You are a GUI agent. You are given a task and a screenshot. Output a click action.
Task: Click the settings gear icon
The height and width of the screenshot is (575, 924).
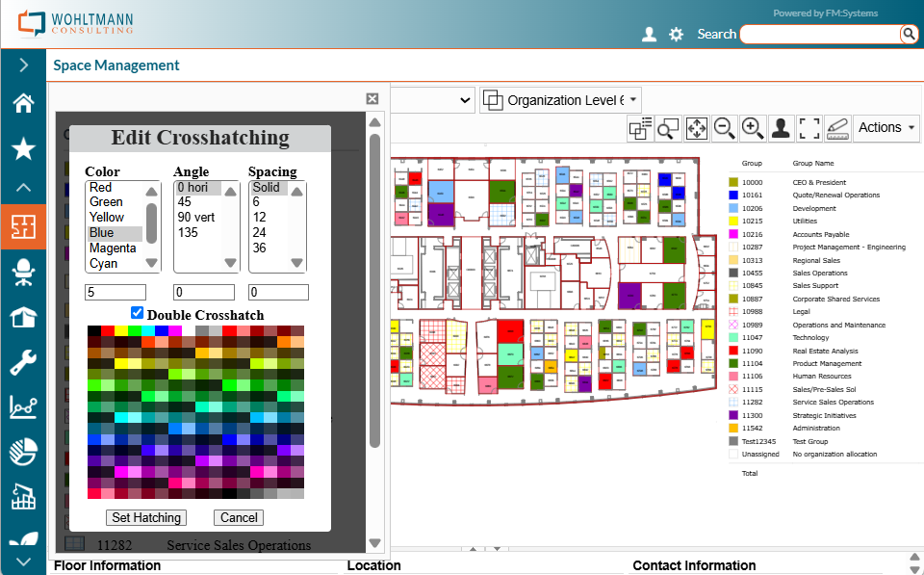677,35
